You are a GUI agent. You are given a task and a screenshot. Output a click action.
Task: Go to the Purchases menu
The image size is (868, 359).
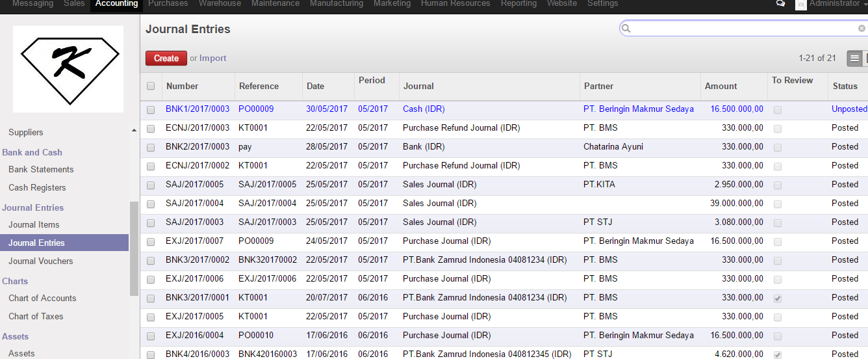168,4
